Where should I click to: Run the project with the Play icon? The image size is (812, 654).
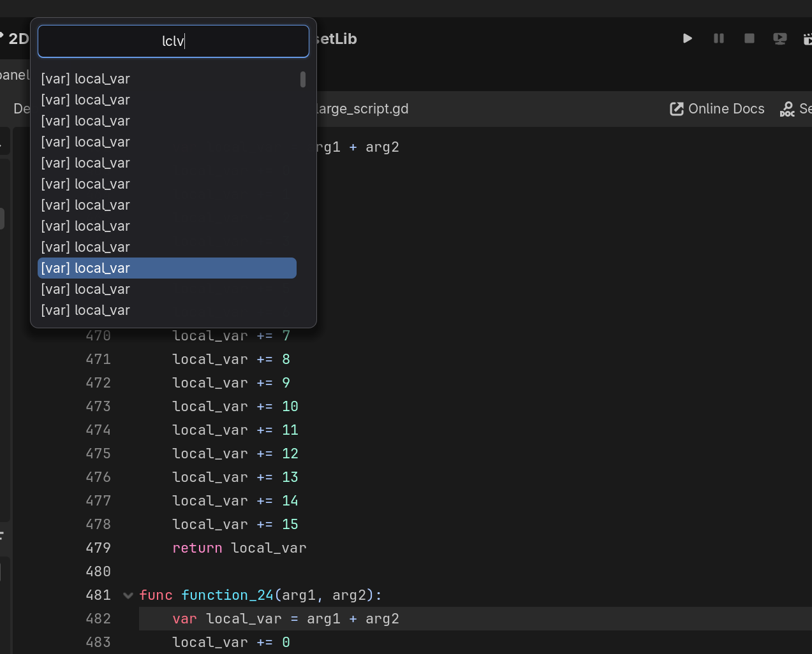coord(687,38)
